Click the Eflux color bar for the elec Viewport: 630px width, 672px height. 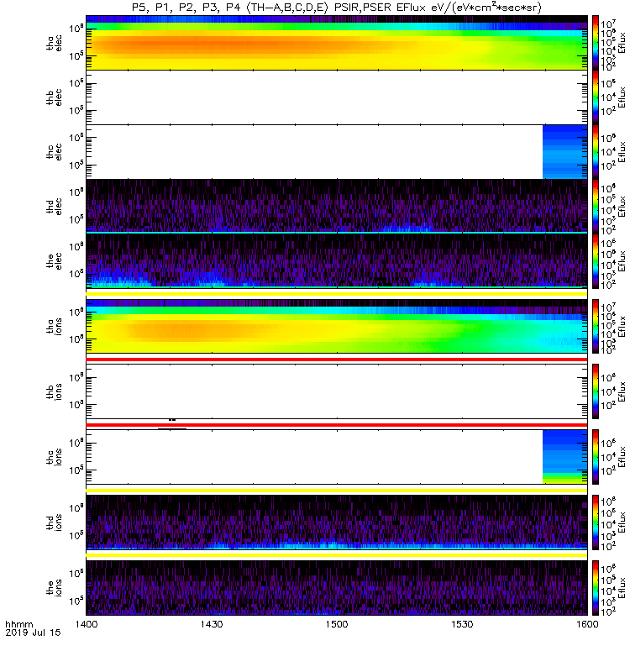[x=596, y=260]
